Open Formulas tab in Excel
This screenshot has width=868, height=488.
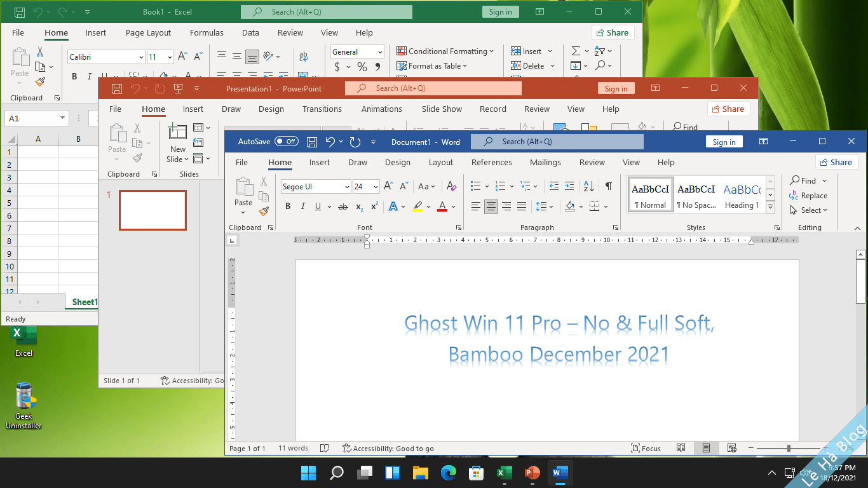[207, 32]
